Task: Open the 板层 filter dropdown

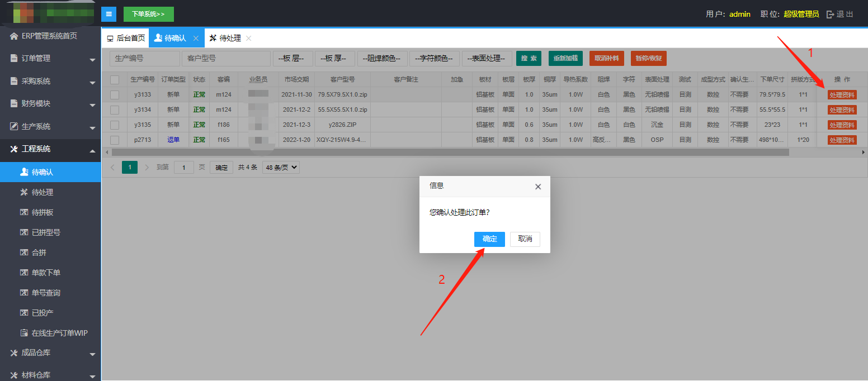Action: click(x=291, y=59)
